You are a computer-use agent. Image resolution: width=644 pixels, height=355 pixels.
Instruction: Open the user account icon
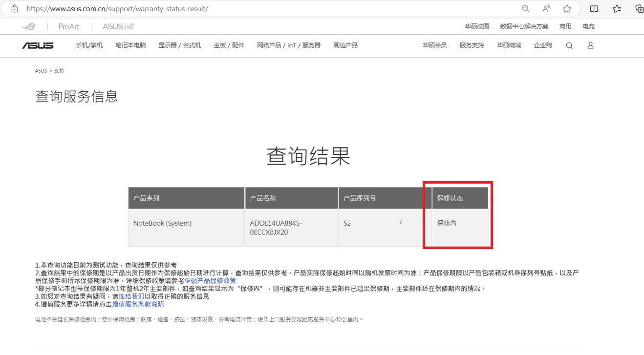(590, 45)
